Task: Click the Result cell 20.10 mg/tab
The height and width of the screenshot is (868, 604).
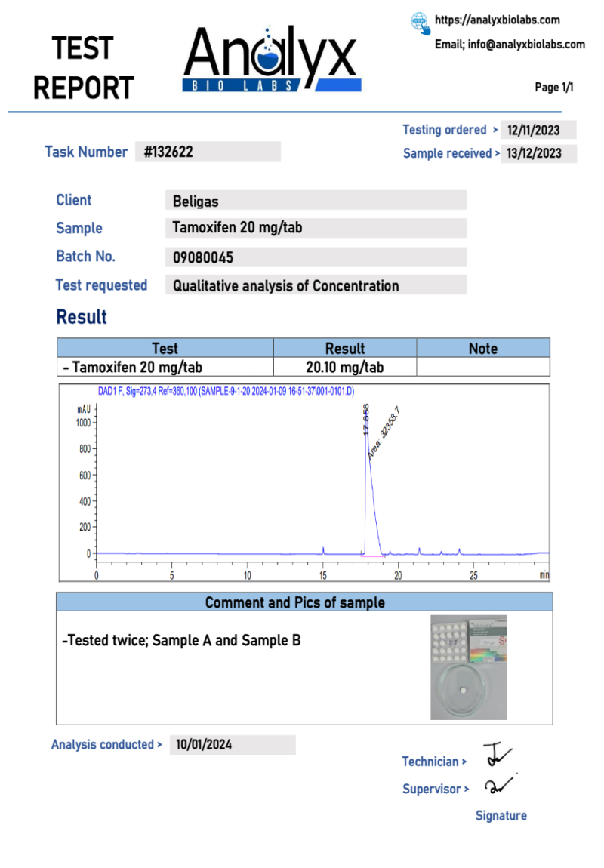Action: pyautogui.click(x=344, y=368)
